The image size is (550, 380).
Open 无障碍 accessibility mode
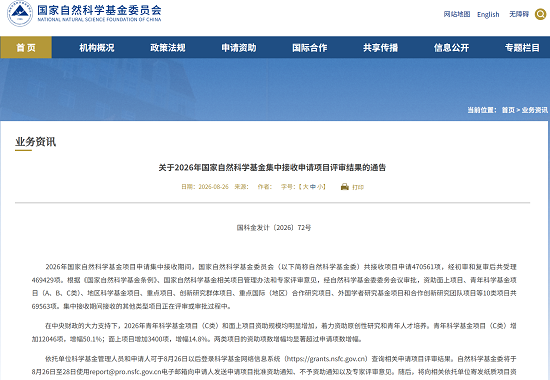point(519,14)
